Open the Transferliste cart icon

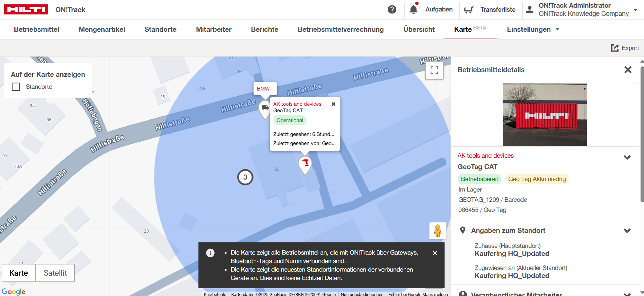tap(469, 10)
